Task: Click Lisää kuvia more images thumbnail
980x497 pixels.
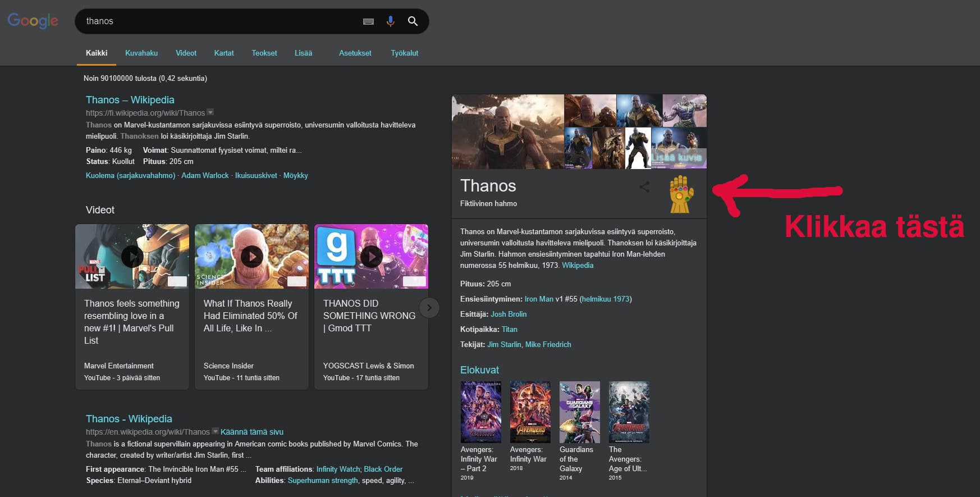Action: [x=679, y=148]
